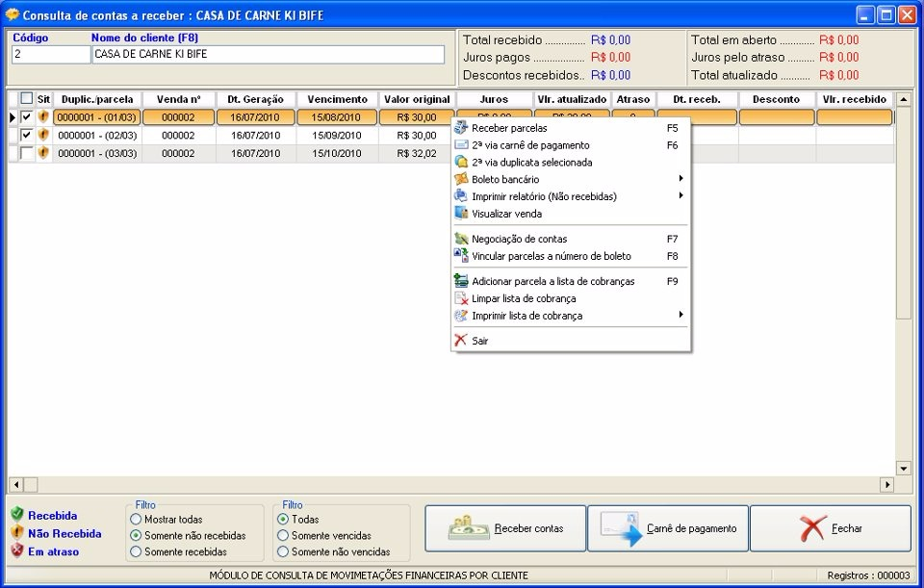The image size is (924, 588).
Task: Sort by the Vencimento column header
Action: [337, 99]
